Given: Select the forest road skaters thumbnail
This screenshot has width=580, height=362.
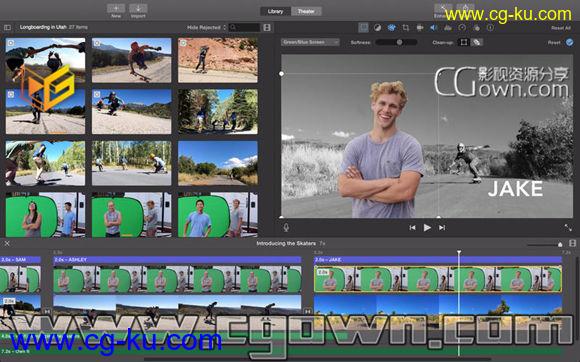Looking at the screenshot, I should click(x=218, y=111).
